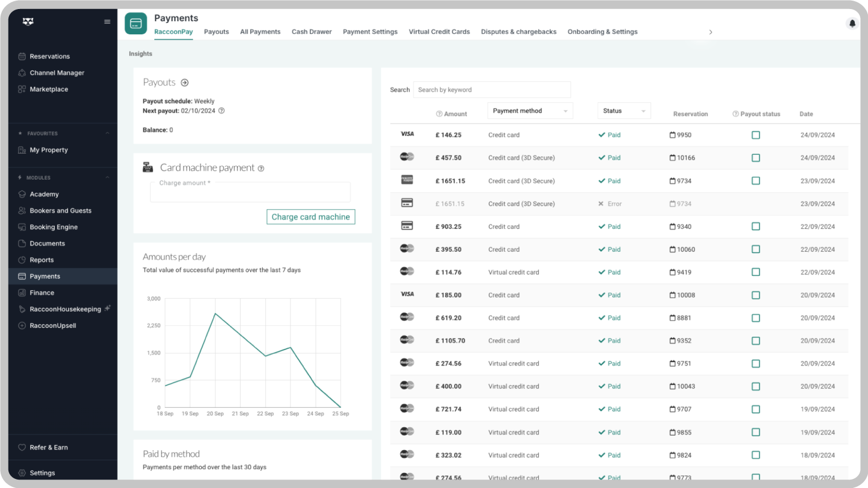Click the Reservations calendar icon in sidebar

pyautogui.click(x=22, y=57)
